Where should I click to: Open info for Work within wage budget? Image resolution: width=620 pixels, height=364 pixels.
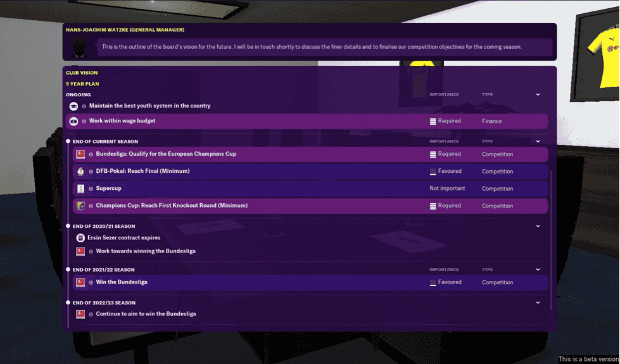pos(84,122)
